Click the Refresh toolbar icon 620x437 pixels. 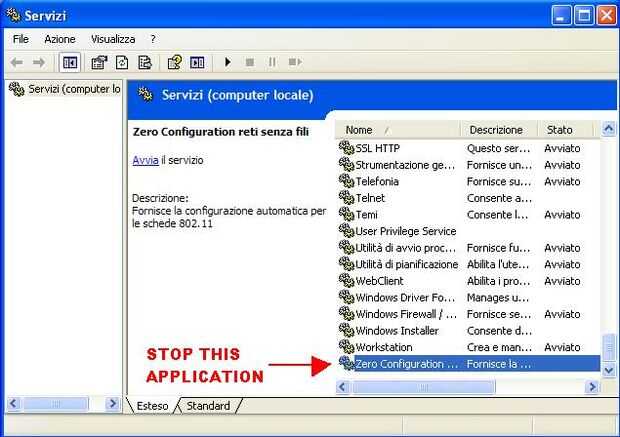pos(122,62)
